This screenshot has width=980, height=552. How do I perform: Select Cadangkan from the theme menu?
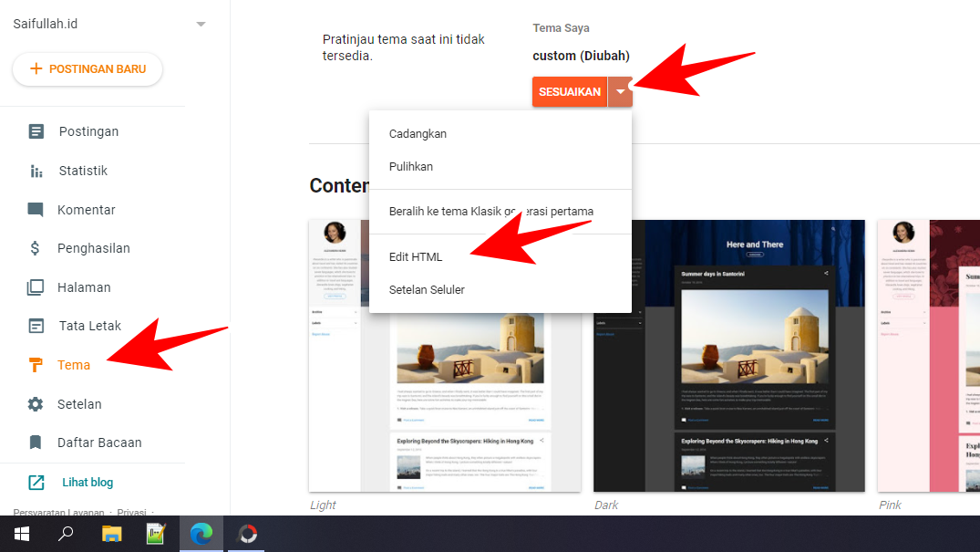418,133
